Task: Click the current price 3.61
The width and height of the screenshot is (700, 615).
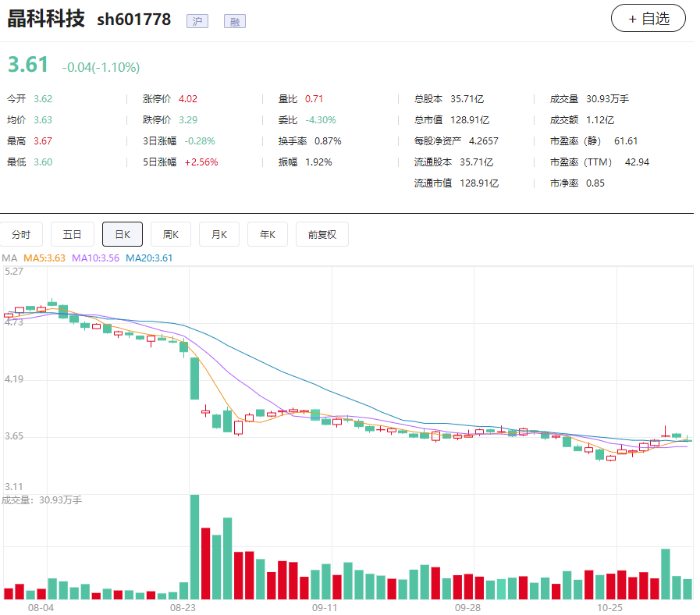Action: [x=27, y=64]
